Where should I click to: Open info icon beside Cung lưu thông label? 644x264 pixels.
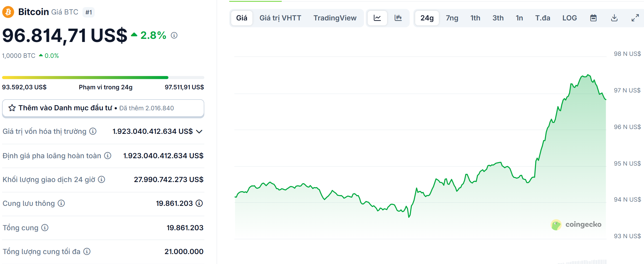(x=61, y=203)
